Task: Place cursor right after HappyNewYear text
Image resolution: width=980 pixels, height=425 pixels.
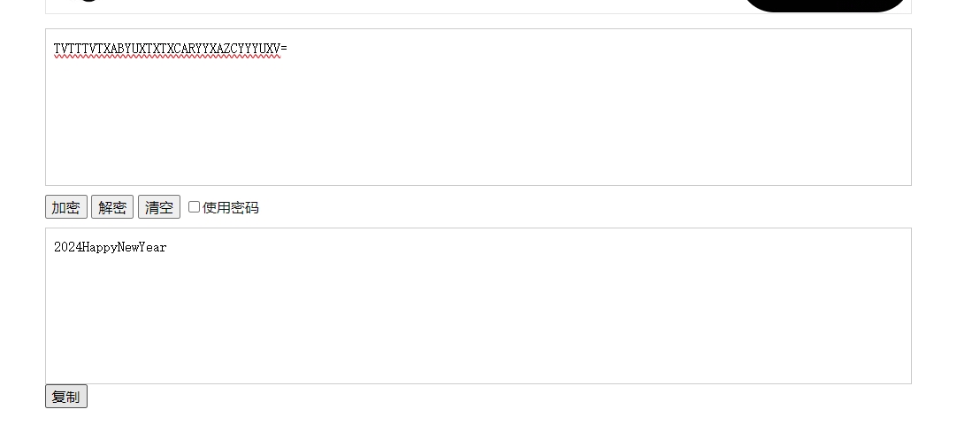Action: [x=167, y=247]
